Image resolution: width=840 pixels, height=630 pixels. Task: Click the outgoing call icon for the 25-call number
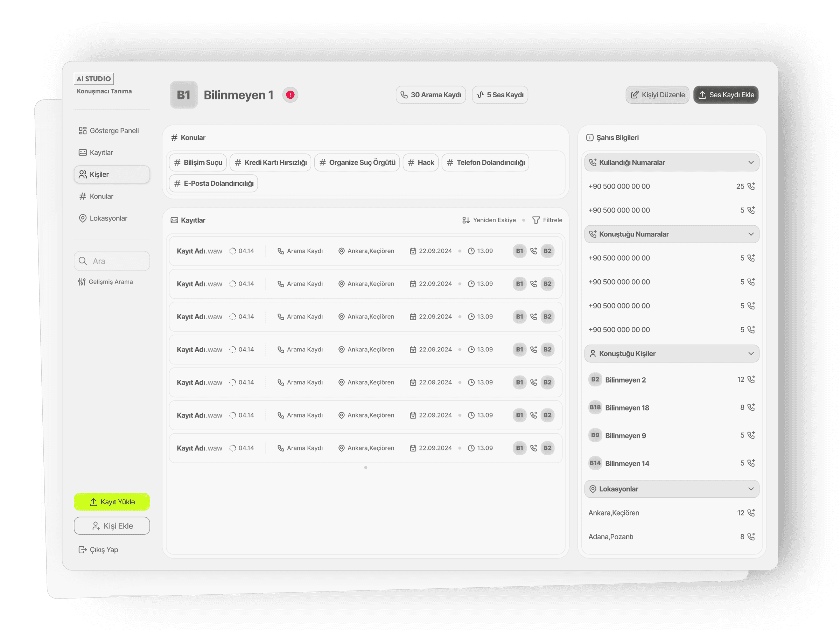click(751, 186)
